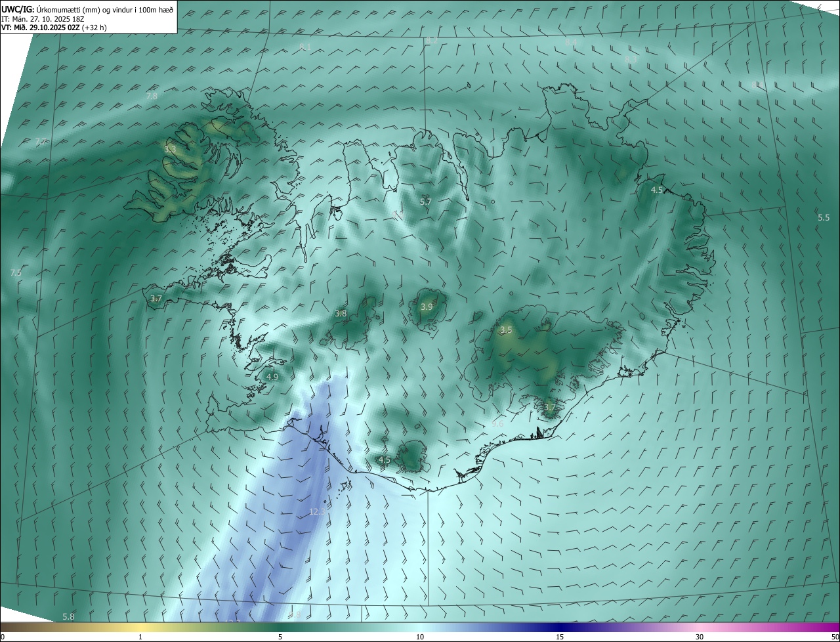Click the 3.5 value on Vatnajökull glacier
The width and height of the screenshot is (840, 642).
(x=506, y=330)
